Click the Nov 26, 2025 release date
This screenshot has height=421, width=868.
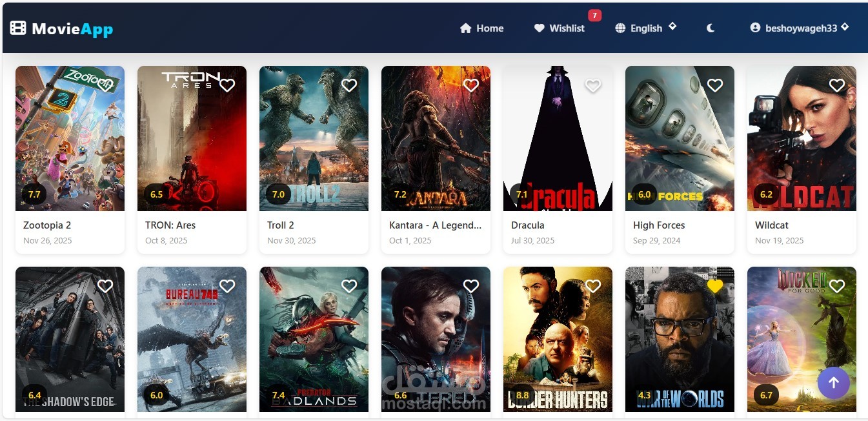click(48, 241)
